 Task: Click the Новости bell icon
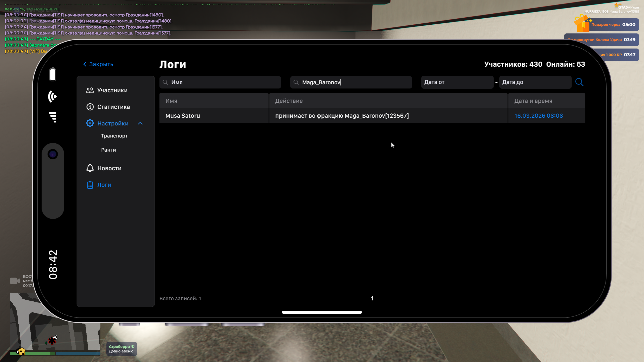click(90, 168)
